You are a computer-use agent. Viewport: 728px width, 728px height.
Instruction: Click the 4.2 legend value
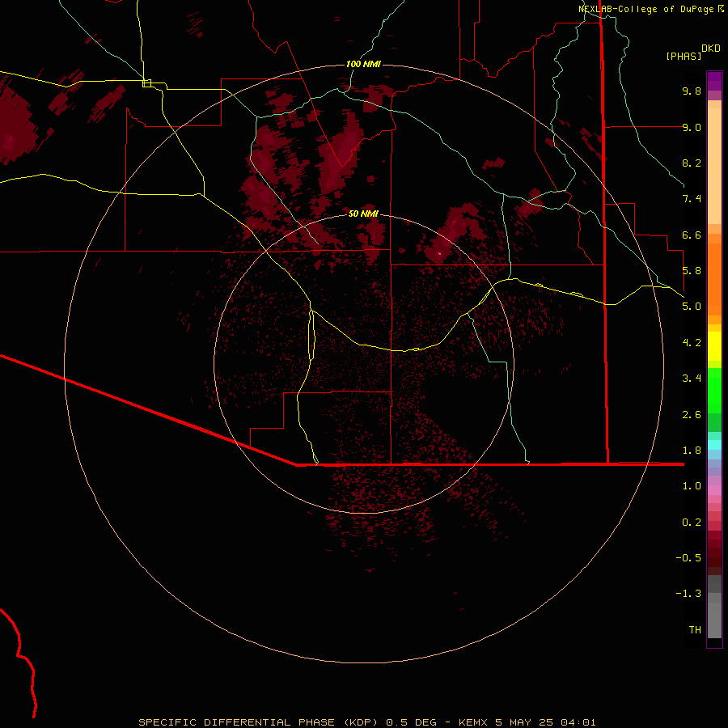coord(692,343)
